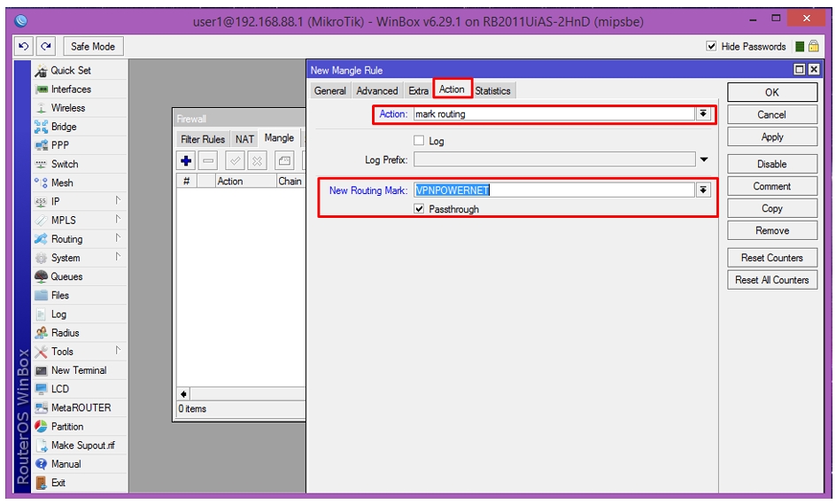Open the Bridge menu icon

[41, 127]
